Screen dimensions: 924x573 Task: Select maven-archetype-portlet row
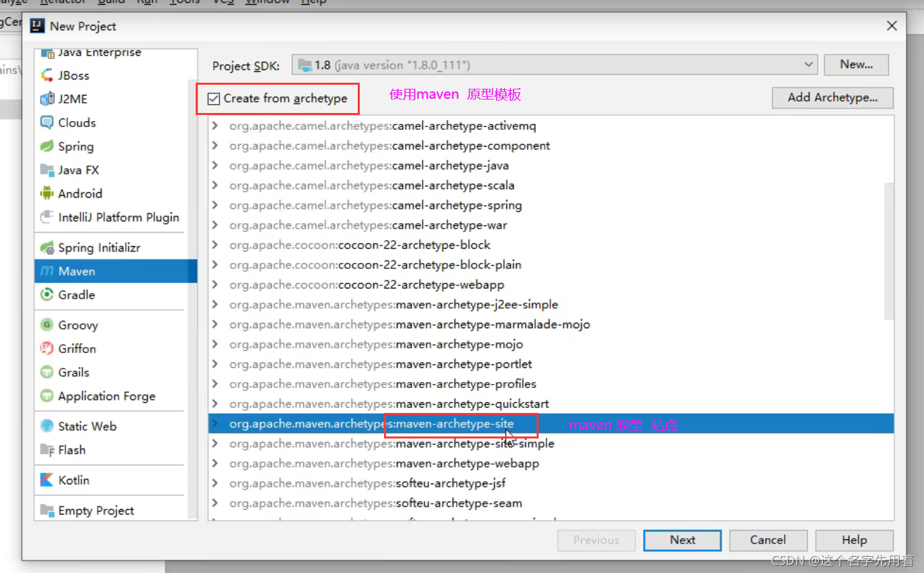[x=551, y=364]
